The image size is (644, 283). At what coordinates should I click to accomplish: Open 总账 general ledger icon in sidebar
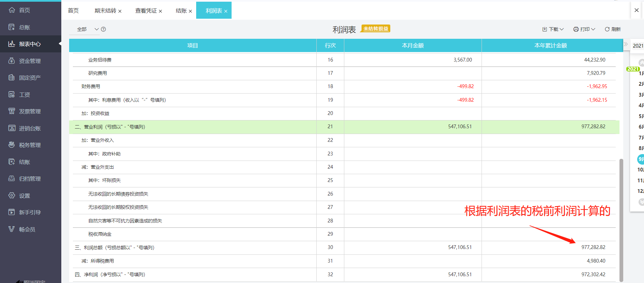pyautogui.click(x=12, y=27)
